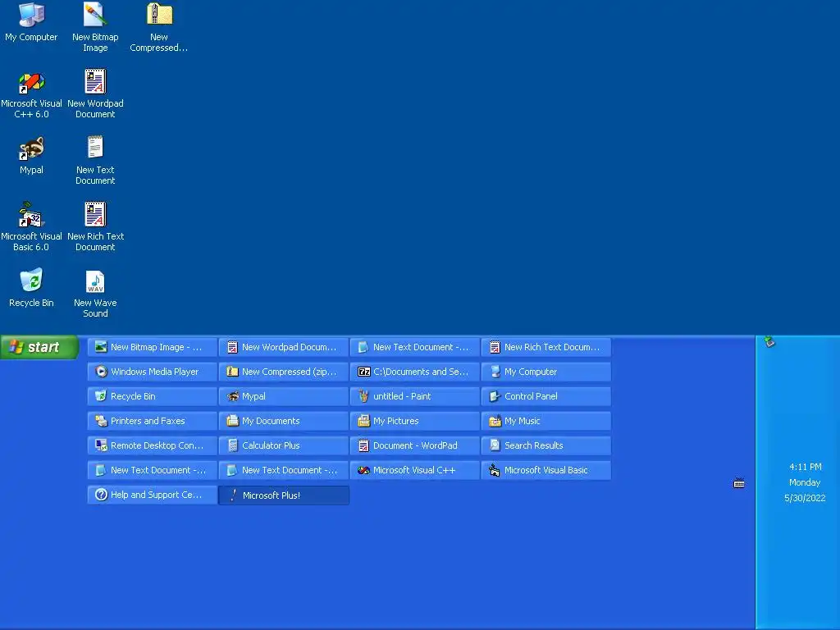This screenshot has width=840, height=630.
Task: Click the Safely Remove Hardware tray icon
Action: tap(769, 342)
